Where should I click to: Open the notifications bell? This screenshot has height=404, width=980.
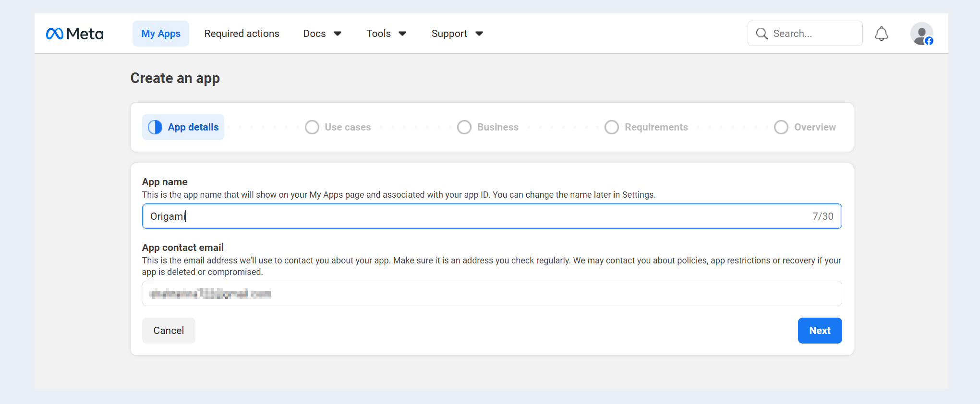point(881,34)
